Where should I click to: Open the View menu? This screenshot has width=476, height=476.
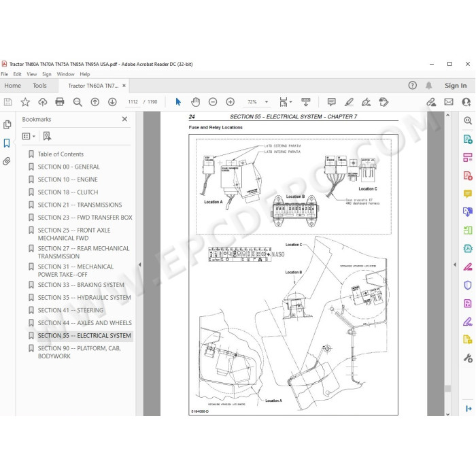(31, 74)
